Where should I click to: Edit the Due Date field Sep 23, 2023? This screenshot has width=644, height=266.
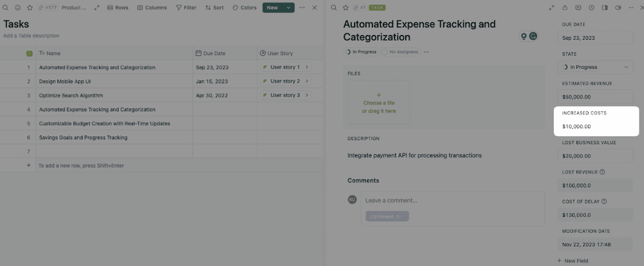coord(595,38)
